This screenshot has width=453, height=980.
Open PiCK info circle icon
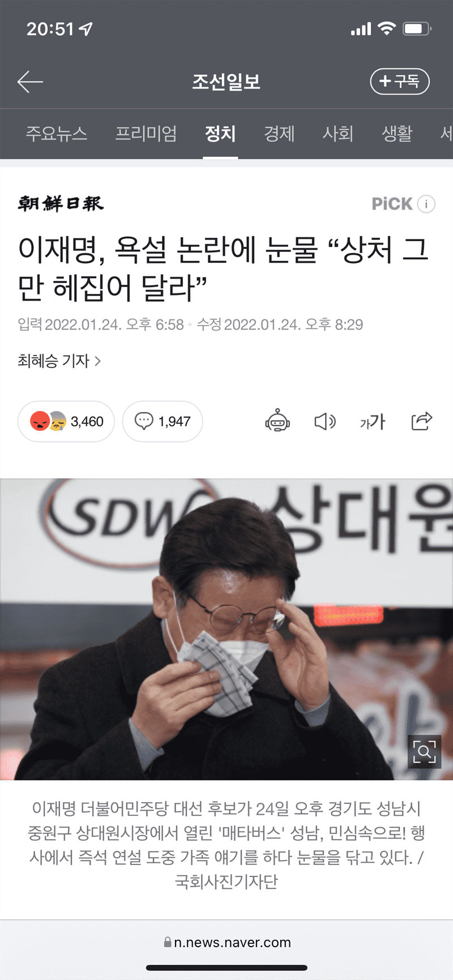426,204
